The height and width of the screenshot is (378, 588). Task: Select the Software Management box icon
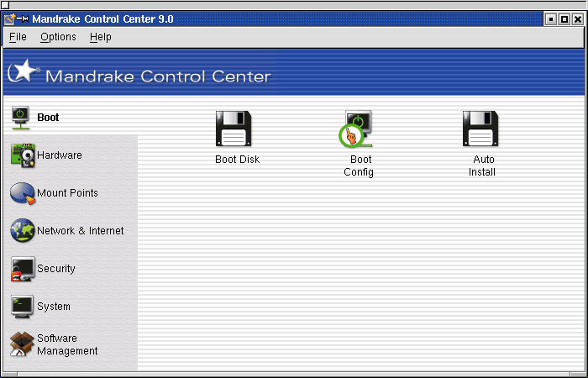point(22,344)
